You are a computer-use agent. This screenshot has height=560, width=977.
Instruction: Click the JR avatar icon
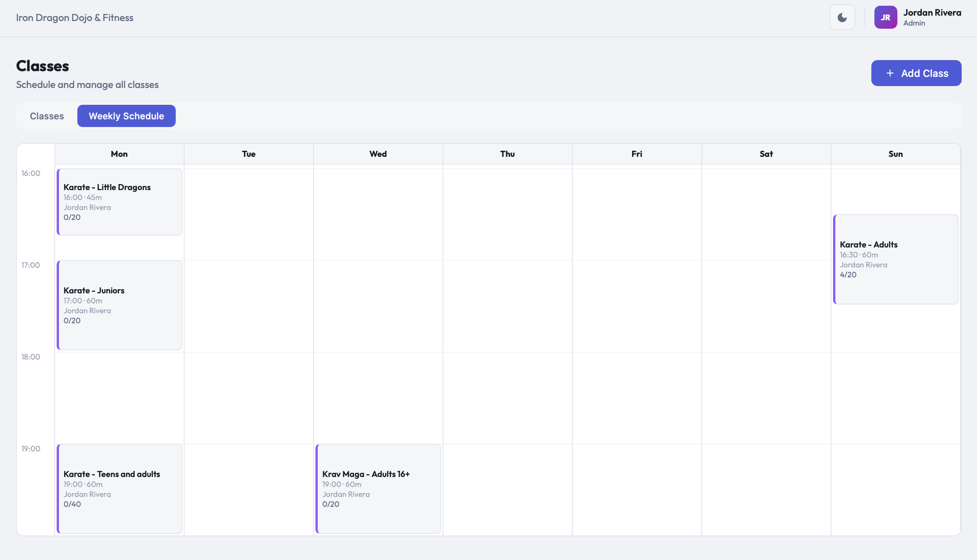[x=886, y=17]
